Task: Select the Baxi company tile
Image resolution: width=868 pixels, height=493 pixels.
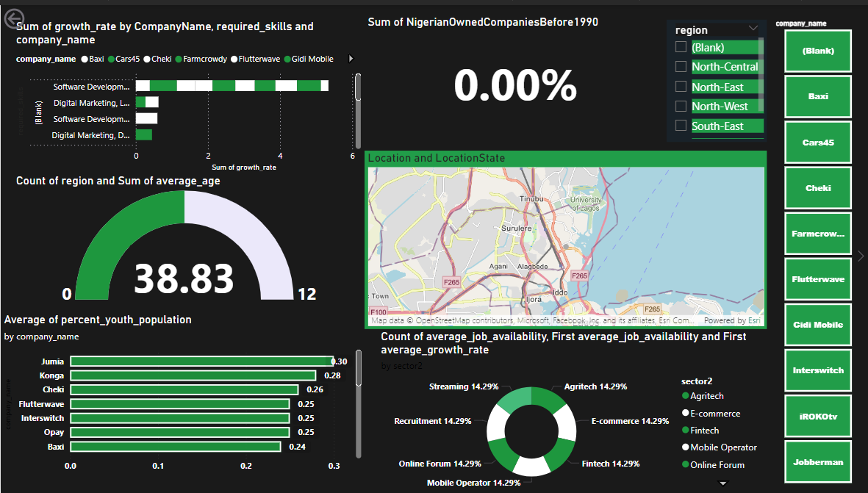Action: 818,96
